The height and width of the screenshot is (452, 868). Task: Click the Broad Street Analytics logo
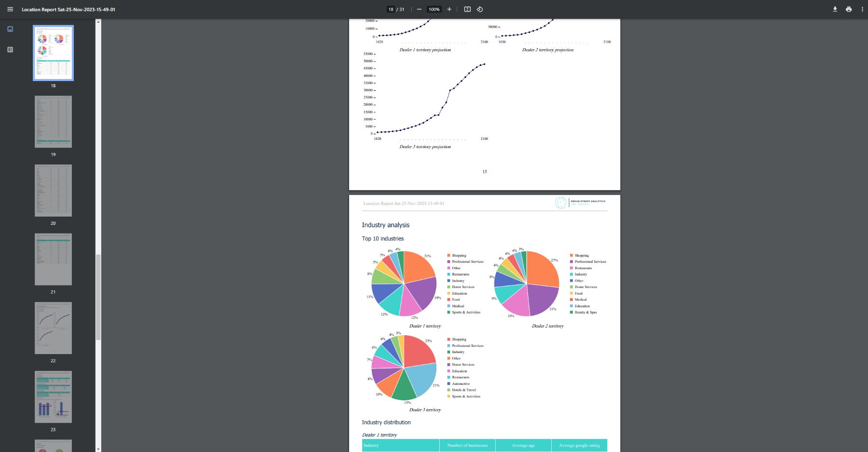580,203
